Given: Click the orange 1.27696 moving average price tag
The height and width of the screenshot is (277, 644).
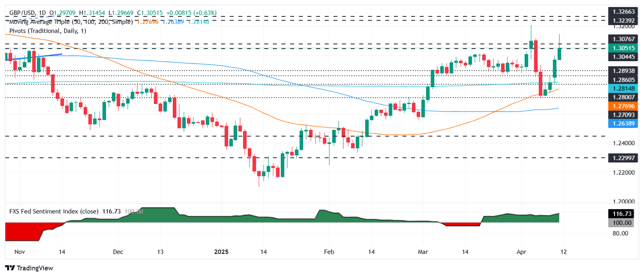Looking at the screenshot, I should coord(623,106).
